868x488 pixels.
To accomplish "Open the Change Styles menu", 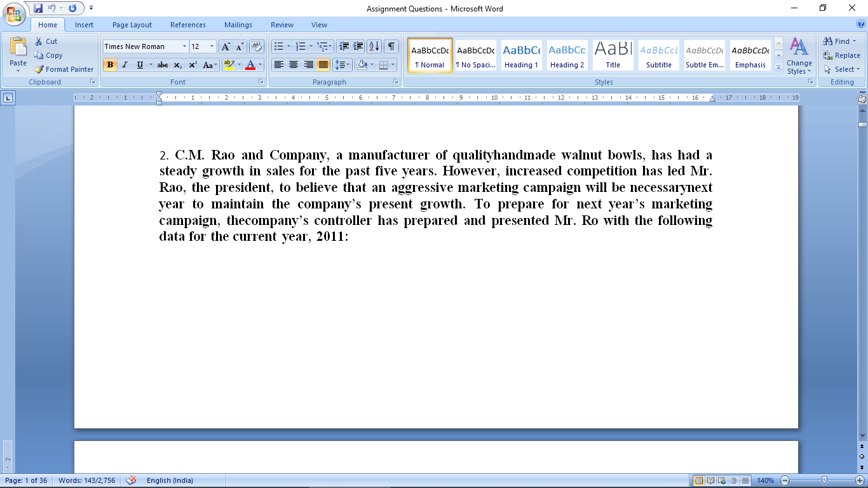I will click(x=799, y=55).
